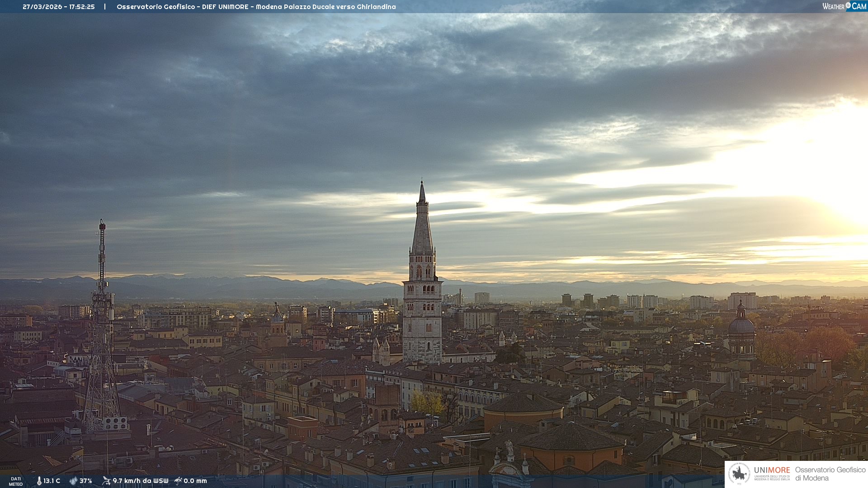
Task: Click the wind anemometer icon
Action: click(106, 481)
